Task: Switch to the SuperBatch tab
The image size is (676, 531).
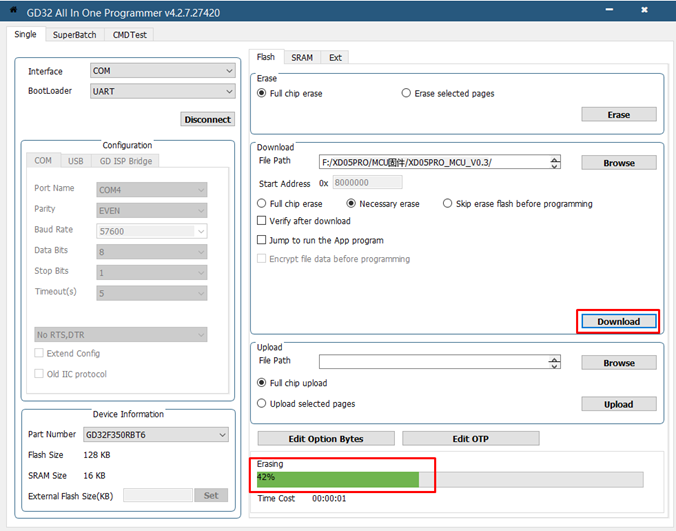Action: [74, 34]
